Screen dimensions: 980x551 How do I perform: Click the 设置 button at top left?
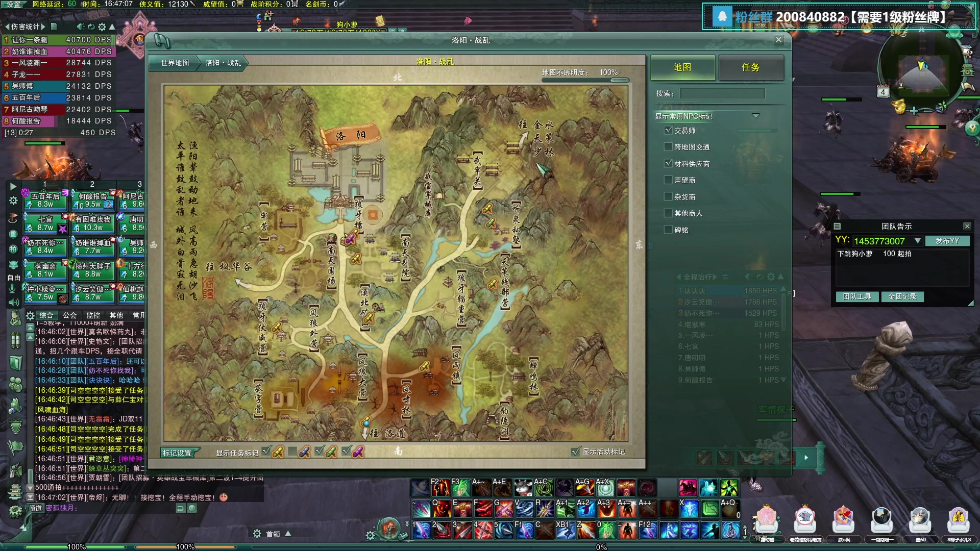14,4
